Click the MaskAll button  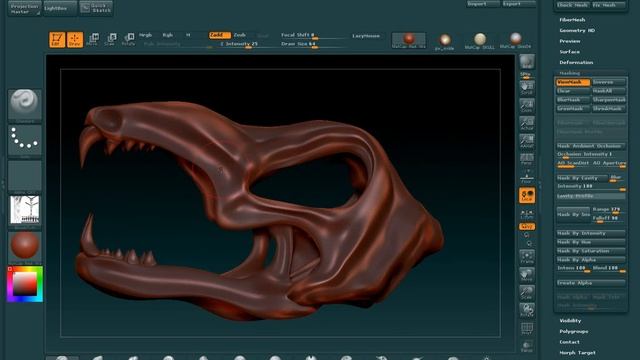pyautogui.click(x=609, y=91)
